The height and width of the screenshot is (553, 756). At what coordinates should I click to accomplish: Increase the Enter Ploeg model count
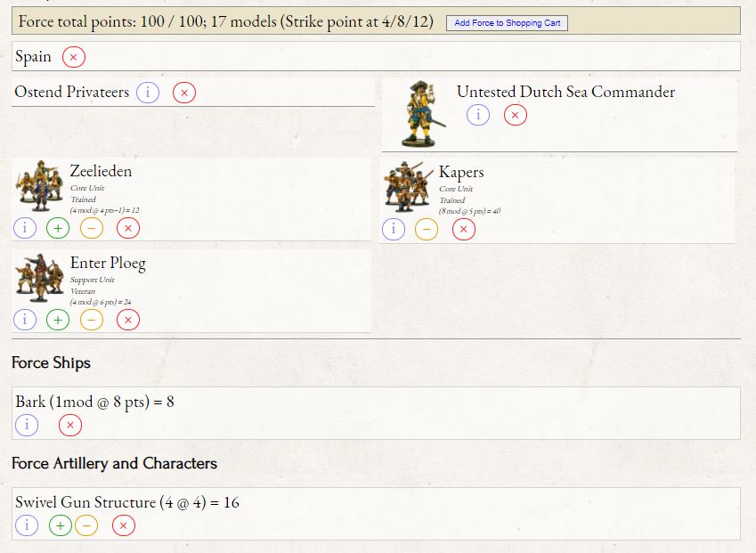(58, 319)
